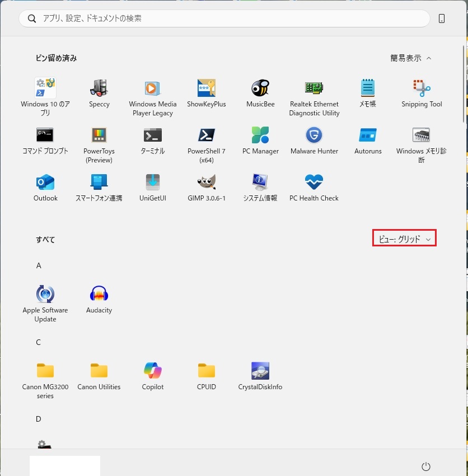Open Outlook from pinned apps
This screenshot has width=468, height=476.
pos(45,187)
